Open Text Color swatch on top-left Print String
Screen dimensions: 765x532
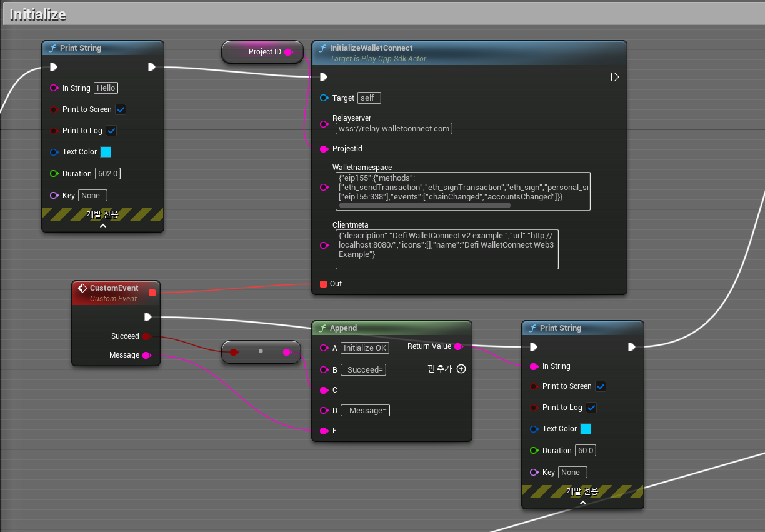pyautogui.click(x=106, y=152)
